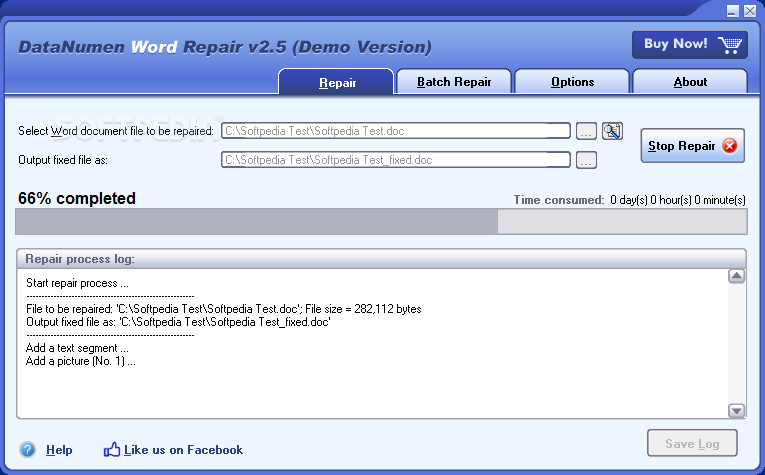This screenshot has width=765, height=475.
Task: Open the About tab
Action: pyautogui.click(x=690, y=81)
